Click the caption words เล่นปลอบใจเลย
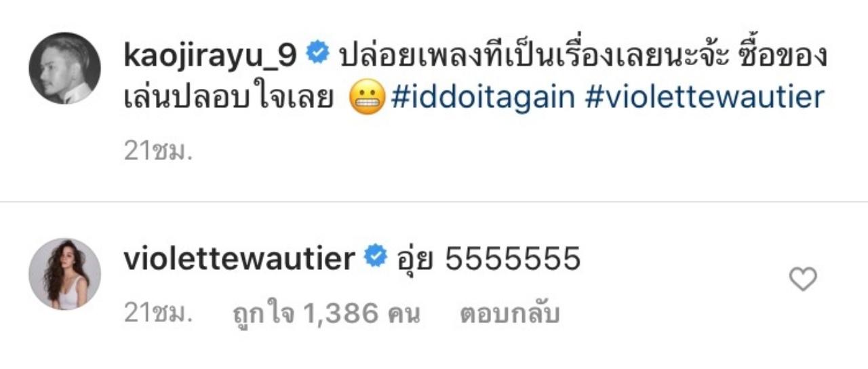 [229, 98]
